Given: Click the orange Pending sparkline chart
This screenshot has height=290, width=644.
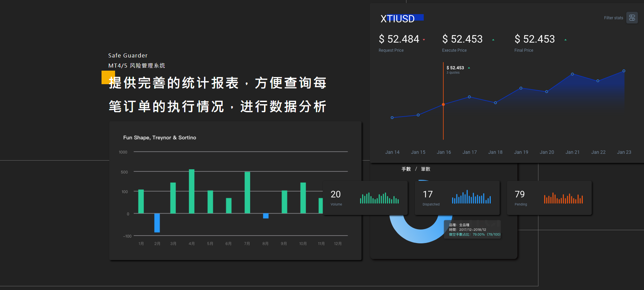Looking at the screenshot, I should [x=563, y=198].
